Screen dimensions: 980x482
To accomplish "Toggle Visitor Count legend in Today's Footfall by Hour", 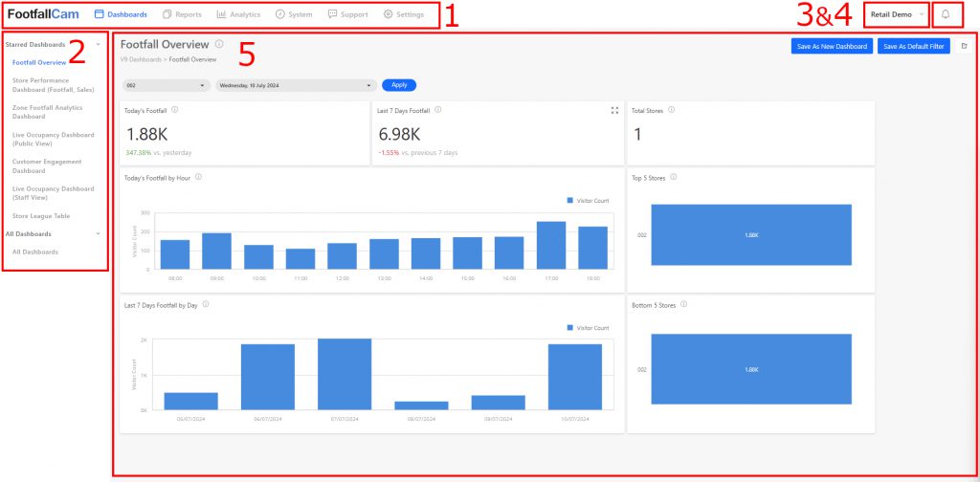I will (588, 200).
